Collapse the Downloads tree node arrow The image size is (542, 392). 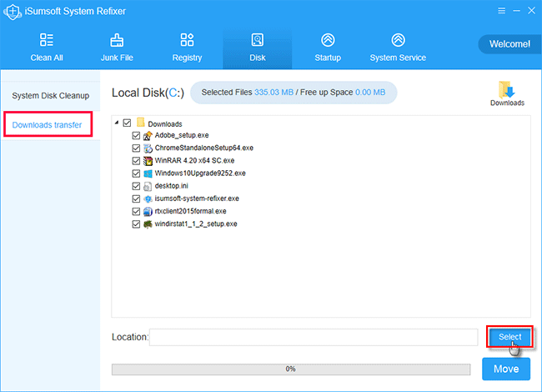[117, 123]
